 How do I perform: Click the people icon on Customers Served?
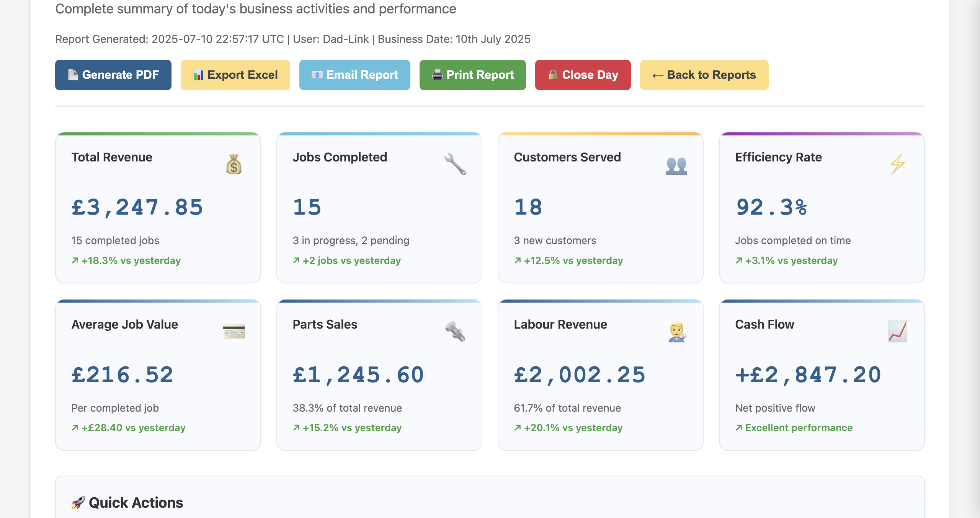[676, 166]
